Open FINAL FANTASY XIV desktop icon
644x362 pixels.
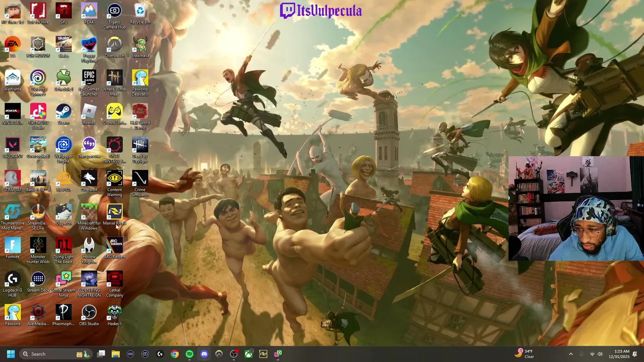coord(114,150)
